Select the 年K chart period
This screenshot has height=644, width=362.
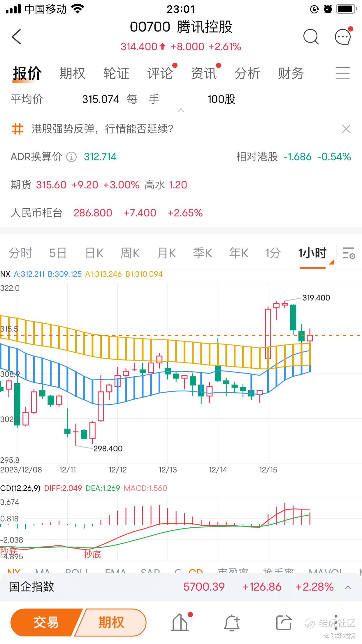coord(239,253)
